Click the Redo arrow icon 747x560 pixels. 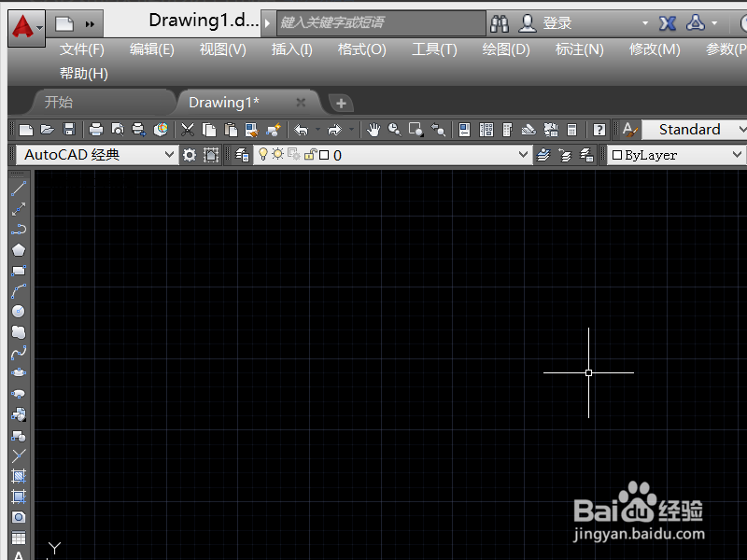335,130
